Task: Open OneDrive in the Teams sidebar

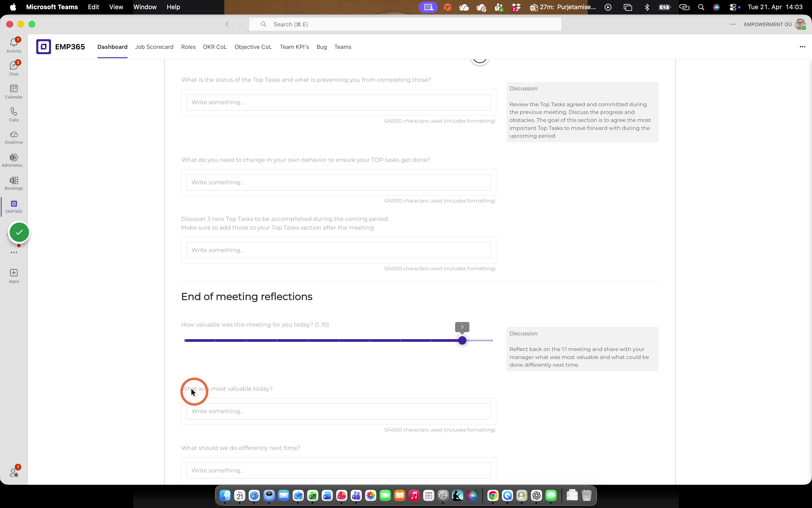Action: click(14, 137)
